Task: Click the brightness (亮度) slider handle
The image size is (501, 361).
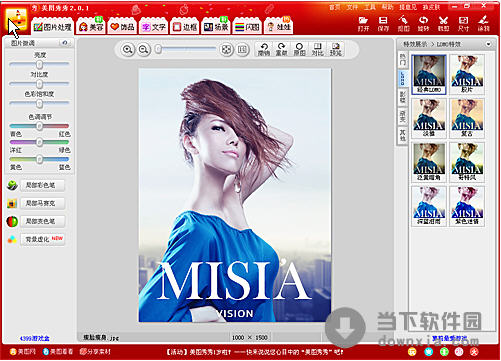Action: pos(39,64)
